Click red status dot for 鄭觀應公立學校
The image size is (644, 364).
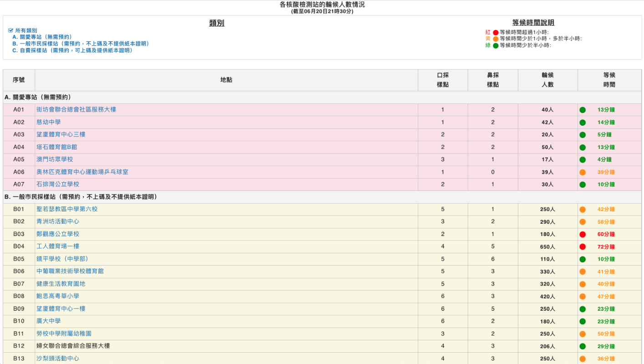[x=582, y=234]
